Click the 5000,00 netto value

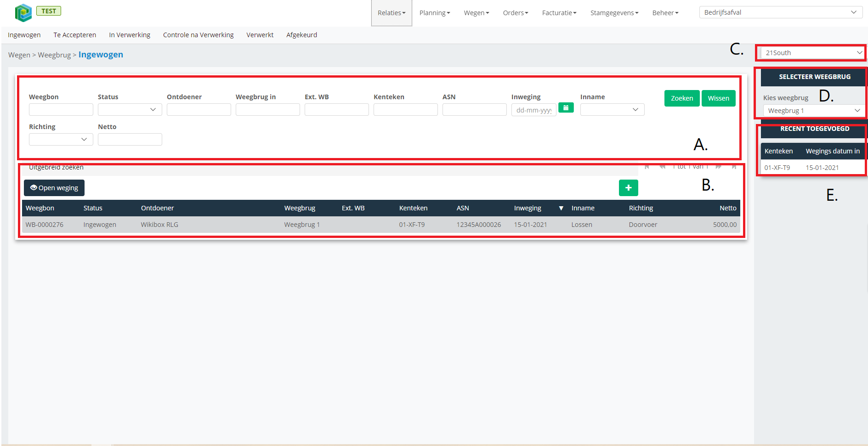[725, 225]
